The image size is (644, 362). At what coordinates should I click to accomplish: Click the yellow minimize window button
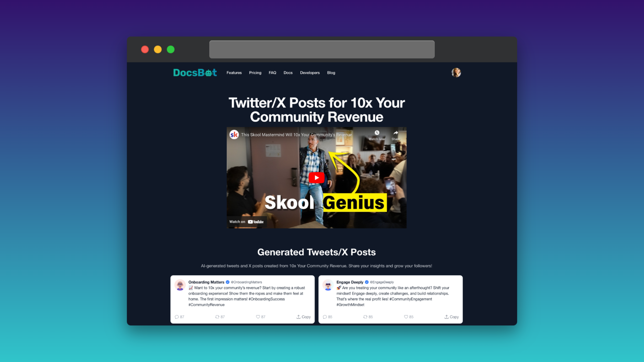158,50
